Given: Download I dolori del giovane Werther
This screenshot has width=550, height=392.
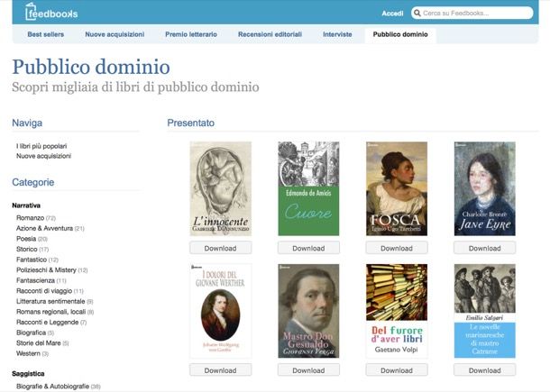Looking at the screenshot, I should (221, 369).
